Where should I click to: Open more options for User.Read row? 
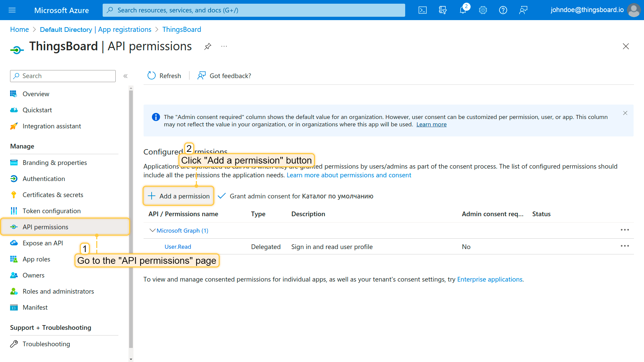[x=625, y=246]
